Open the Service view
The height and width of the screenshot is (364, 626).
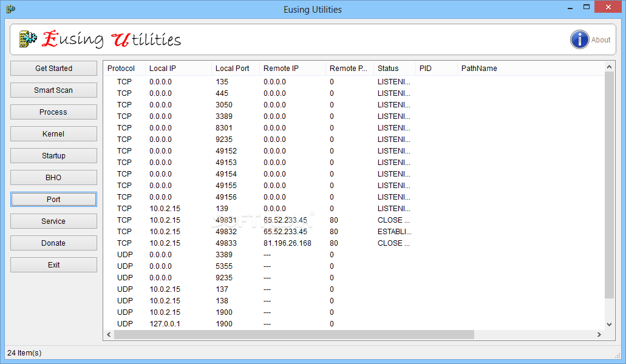[x=53, y=221]
